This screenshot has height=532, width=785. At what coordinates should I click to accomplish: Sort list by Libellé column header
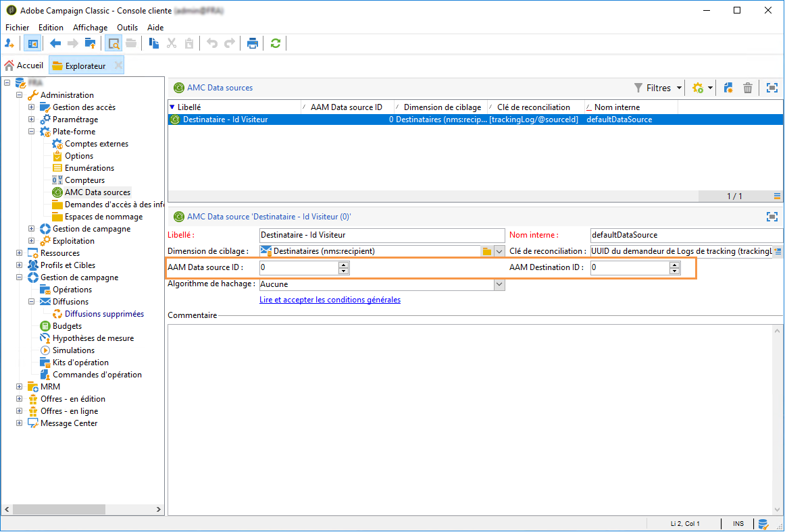(234, 107)
